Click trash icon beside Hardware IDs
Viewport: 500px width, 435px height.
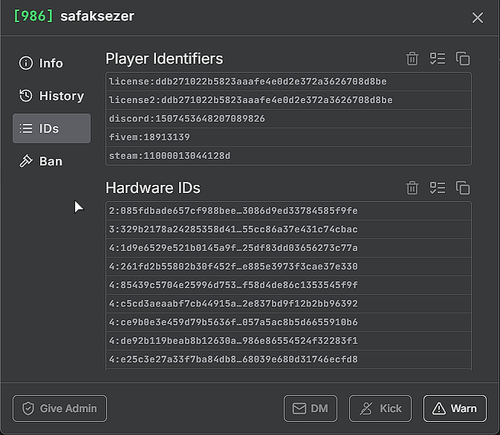(412, 188)
